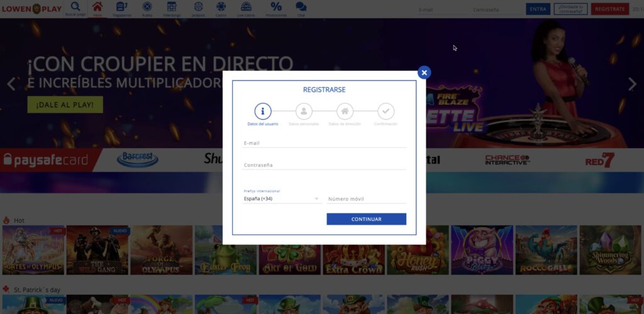Go to the Inicio home icon
This screenshot has width=644, height=314.
97,6
